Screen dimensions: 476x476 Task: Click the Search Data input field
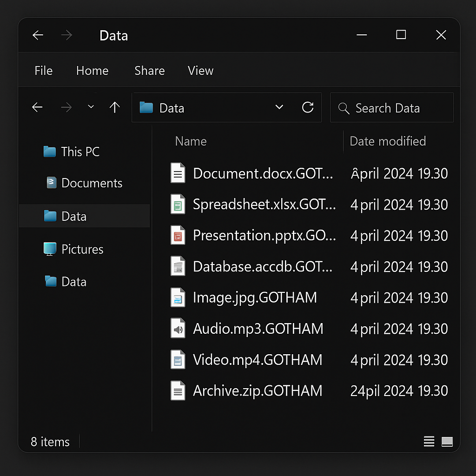(x=395, y=108)
